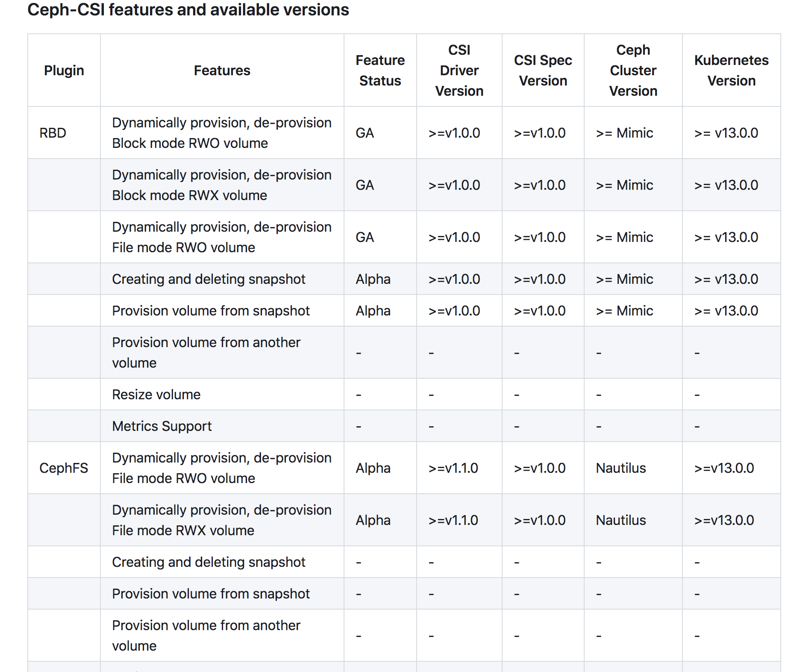Select the CSI Spec Version header
Screen dimensions: 800x672
coord(543,71)
